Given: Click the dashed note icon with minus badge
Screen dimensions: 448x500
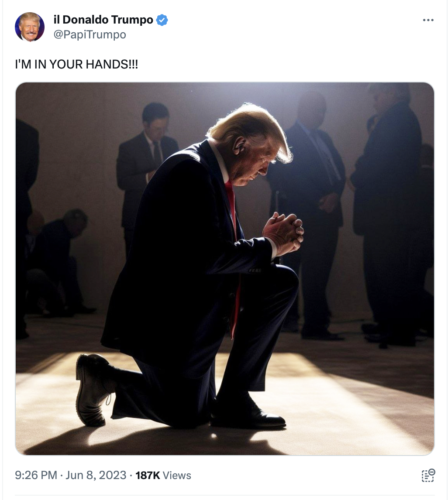Looking at the screenshot, I should (x=428, y=475).
